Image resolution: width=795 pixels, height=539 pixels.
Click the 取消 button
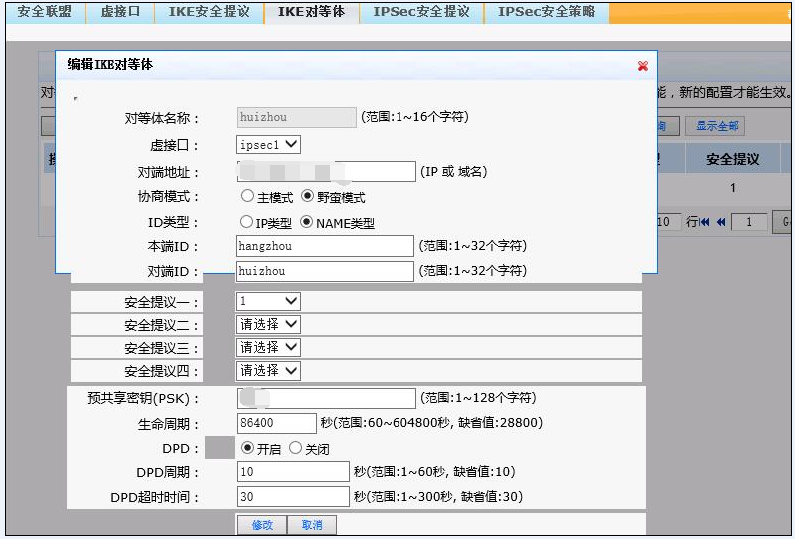click(x=312, y=525)
